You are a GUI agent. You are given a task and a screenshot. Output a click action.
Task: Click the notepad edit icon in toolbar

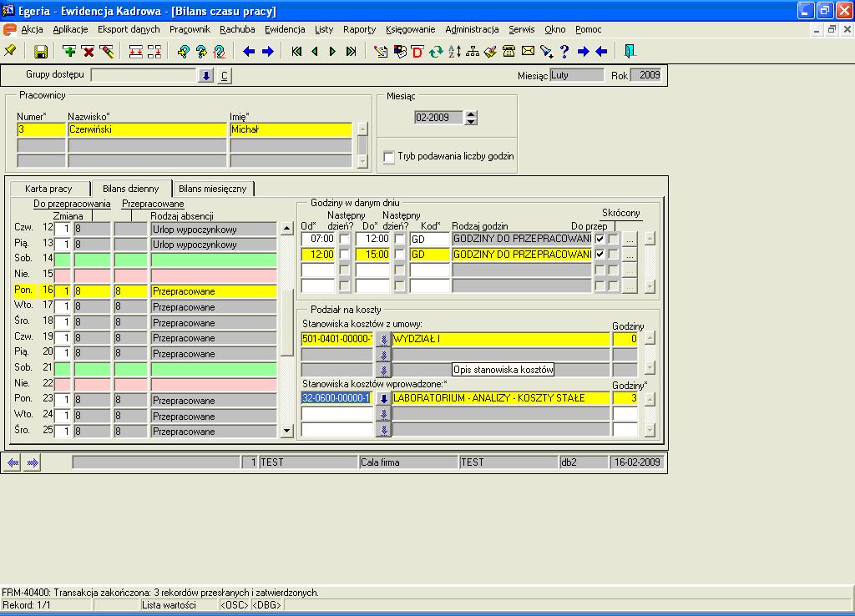(381, 52)
